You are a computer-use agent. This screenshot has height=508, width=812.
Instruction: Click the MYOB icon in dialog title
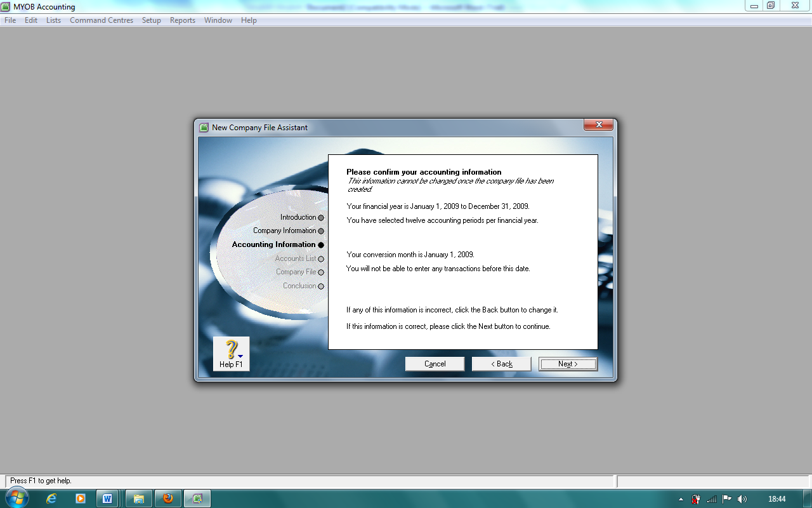point(204,128)
